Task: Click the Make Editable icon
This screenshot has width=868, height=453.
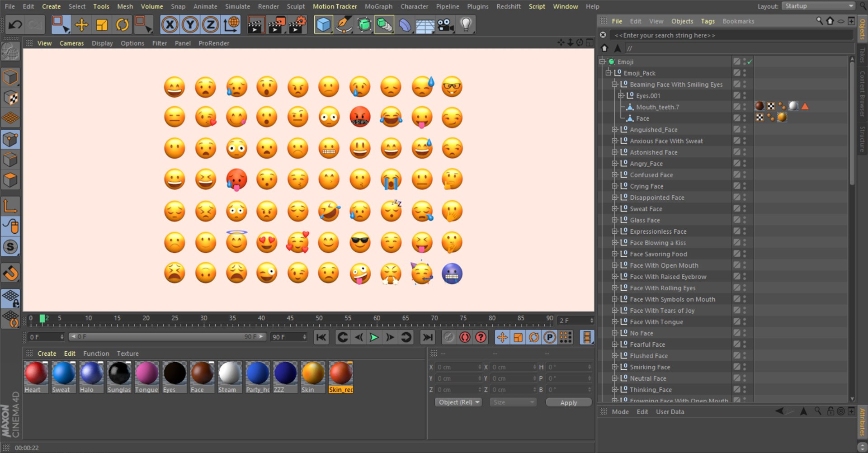Action: click(10, 52)
